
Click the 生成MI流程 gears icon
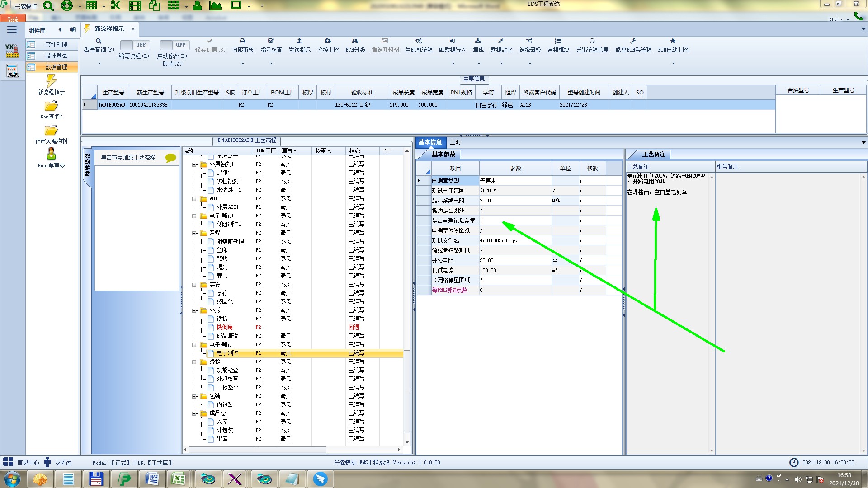point(419,41)
